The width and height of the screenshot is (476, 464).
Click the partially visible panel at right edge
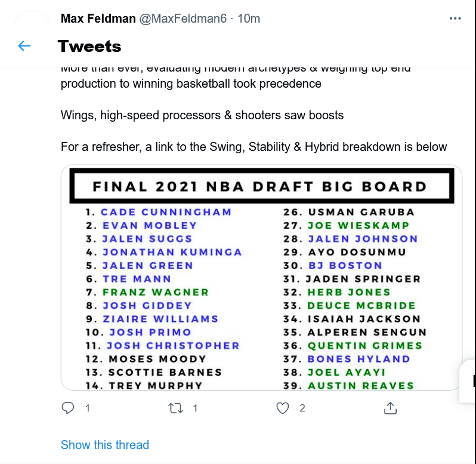(468, 381)
